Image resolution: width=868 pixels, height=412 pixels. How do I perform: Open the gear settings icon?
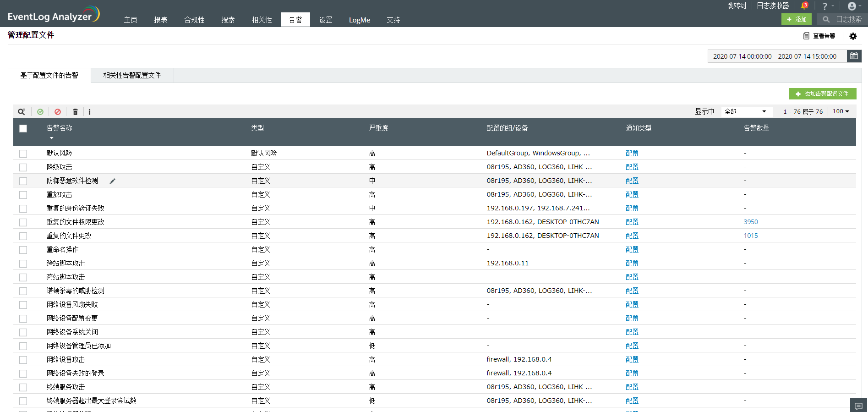tap(853, 36)
